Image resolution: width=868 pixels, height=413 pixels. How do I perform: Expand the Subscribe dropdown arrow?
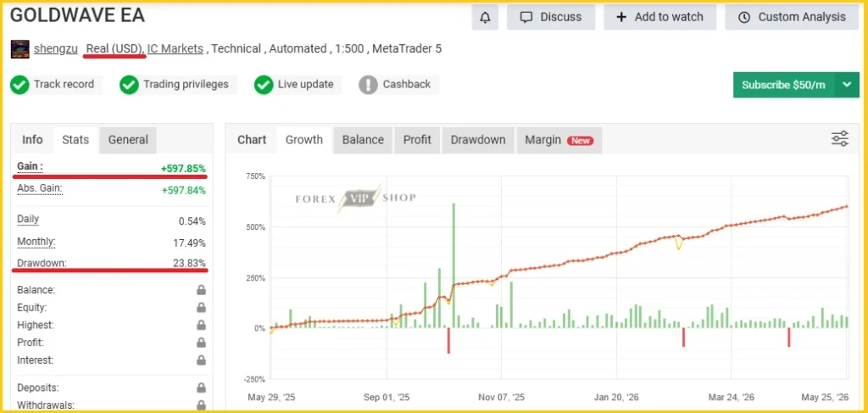click(847, 85)
